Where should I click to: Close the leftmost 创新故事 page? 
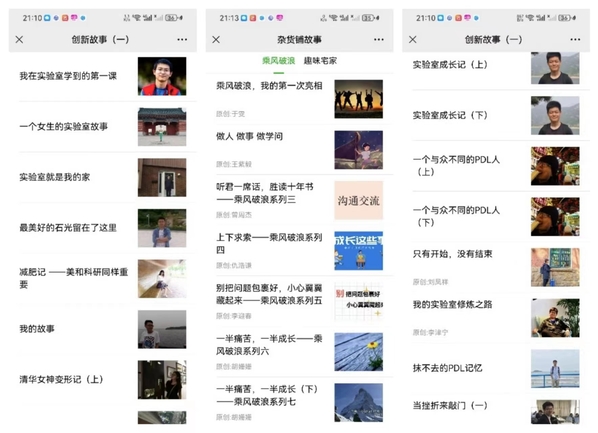click(19, 39)
